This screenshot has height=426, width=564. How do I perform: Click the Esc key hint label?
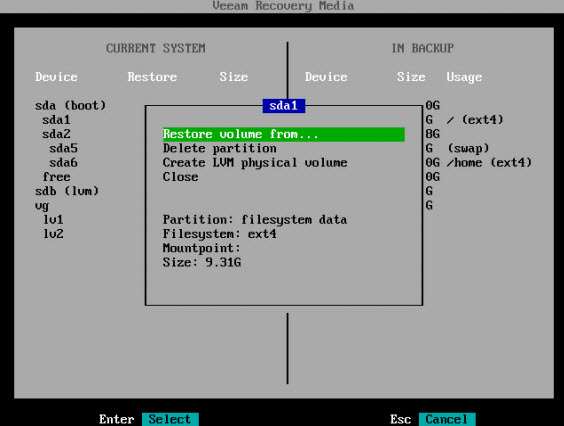[400, 419]
